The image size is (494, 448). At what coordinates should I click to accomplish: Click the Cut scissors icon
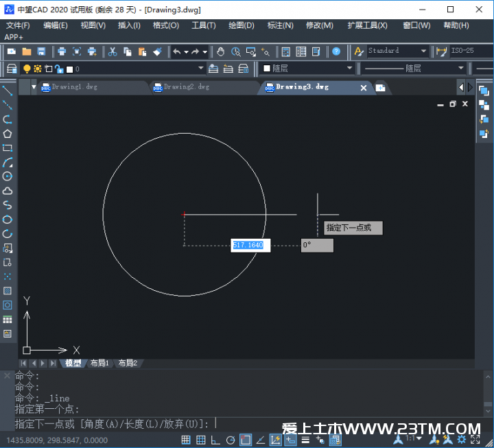coord(113,51)
